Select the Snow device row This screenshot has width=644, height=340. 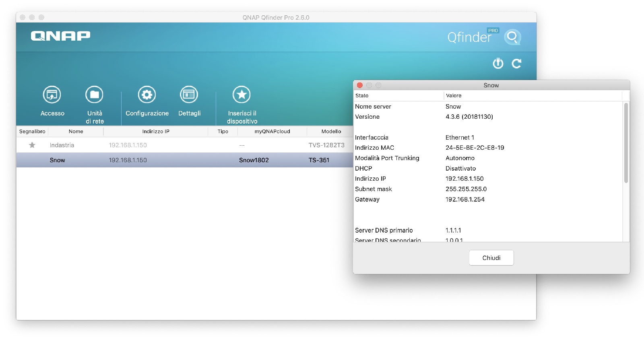185,160
